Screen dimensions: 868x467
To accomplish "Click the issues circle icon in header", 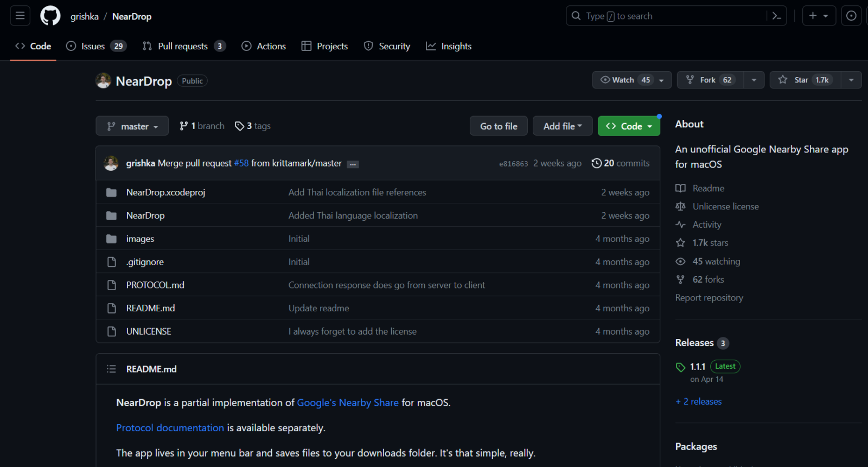I will pyautogui.click(x=851, y=16).
